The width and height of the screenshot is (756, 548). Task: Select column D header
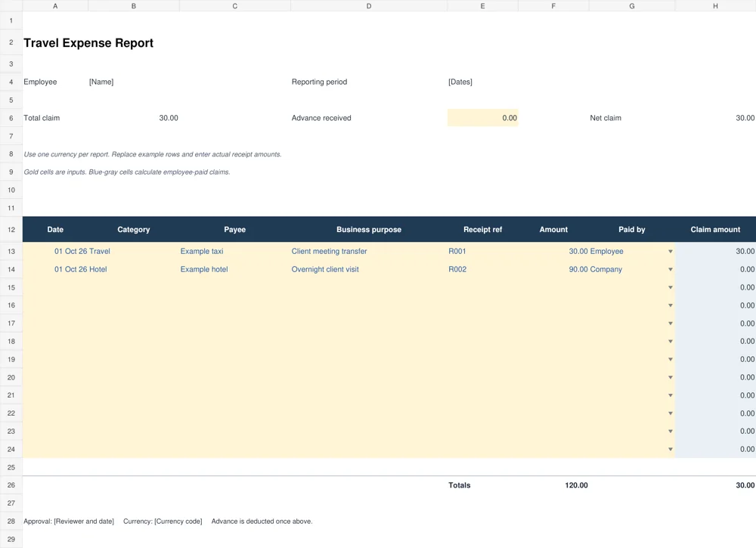369,6
